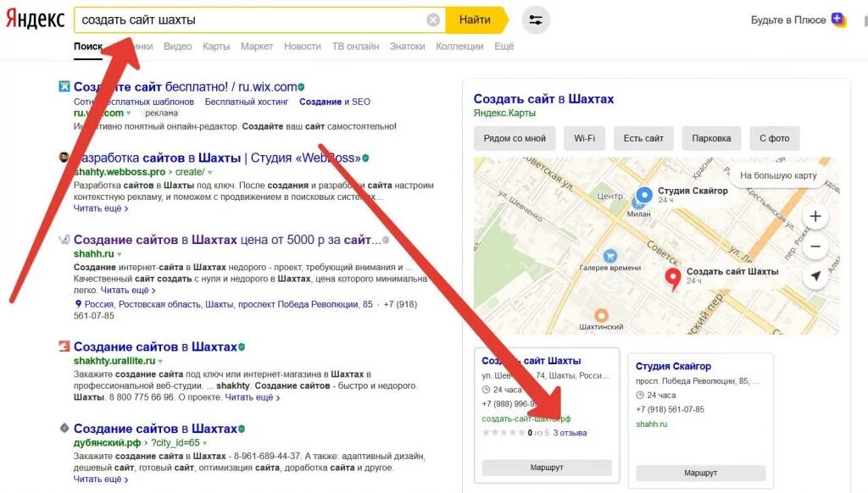Screen dimensions: 868x493
Task: Click clock icon in Студия Скайгор card
Action: (x=640, y=395)
